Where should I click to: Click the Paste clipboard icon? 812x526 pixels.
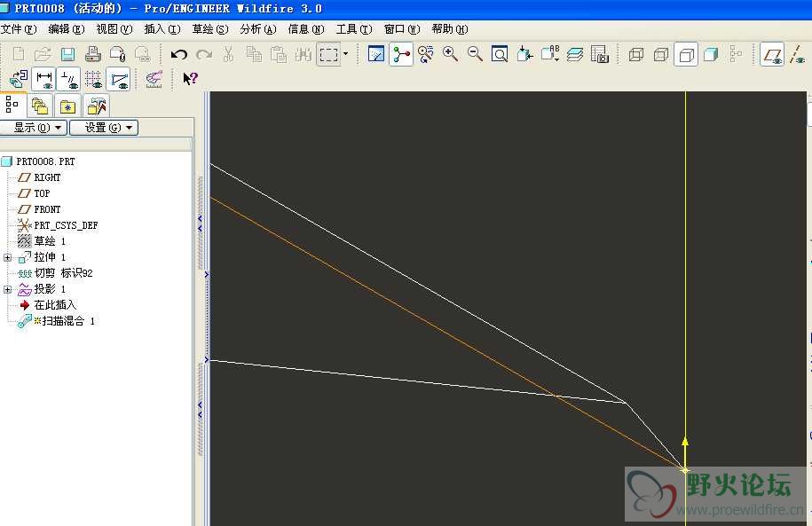(x=279, y=54)
